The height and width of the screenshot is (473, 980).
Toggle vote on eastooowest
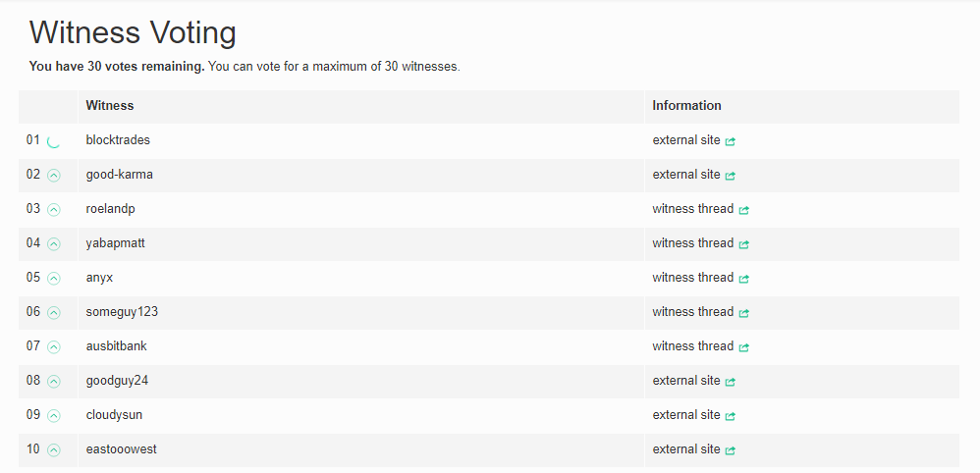54,450
